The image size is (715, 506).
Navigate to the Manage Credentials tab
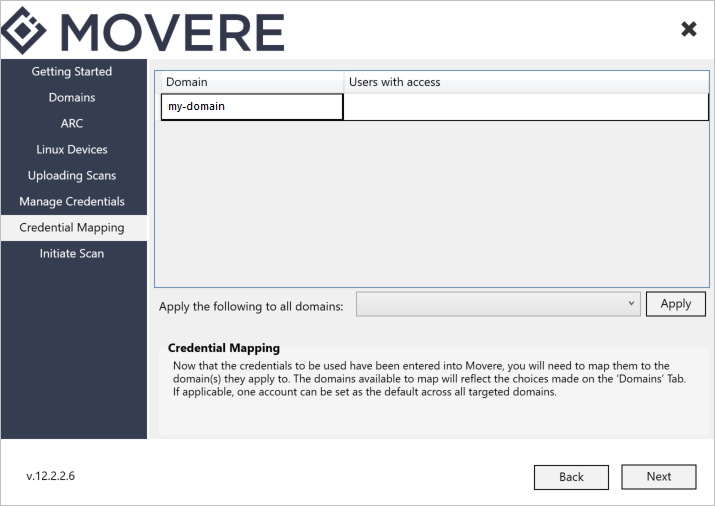(72, 201)
